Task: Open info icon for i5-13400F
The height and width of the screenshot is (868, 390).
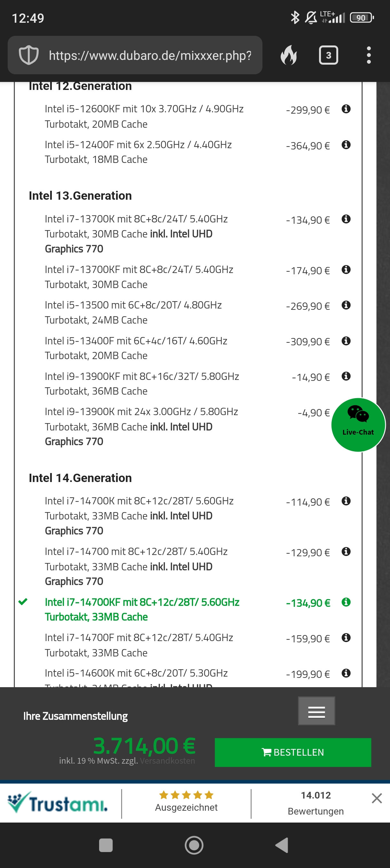Action: click(346, 341)
